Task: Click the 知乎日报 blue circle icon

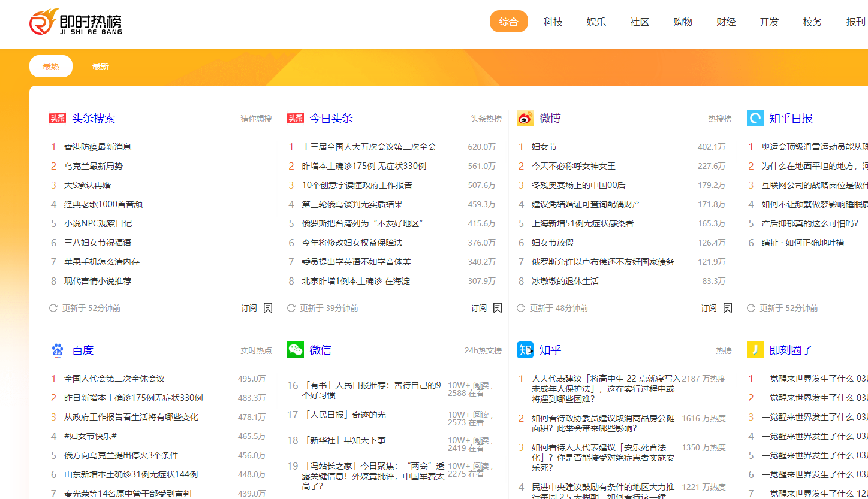Action: 755,119
